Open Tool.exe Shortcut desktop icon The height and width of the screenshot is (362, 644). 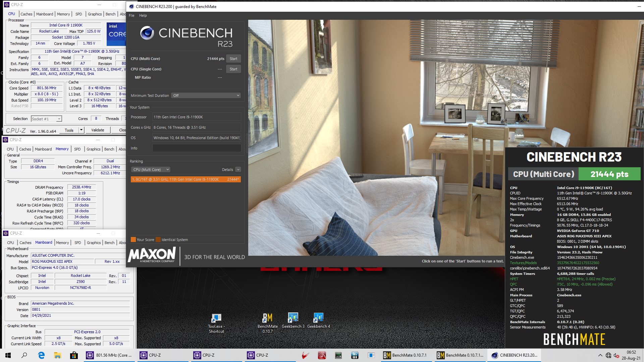(x=216, y=323)
